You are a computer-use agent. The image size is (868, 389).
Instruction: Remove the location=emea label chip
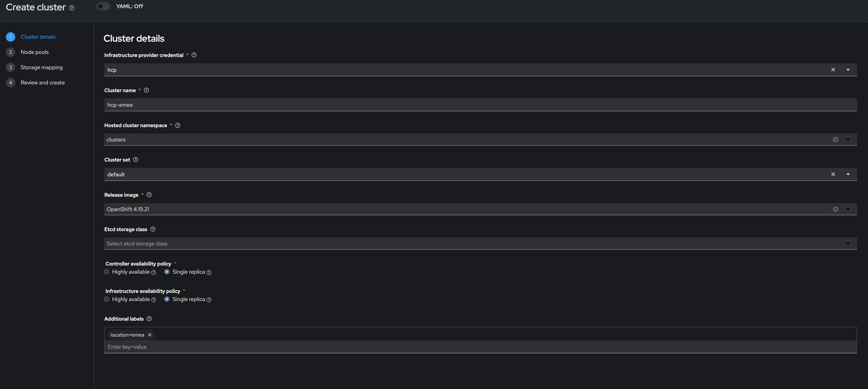(150, 335)
